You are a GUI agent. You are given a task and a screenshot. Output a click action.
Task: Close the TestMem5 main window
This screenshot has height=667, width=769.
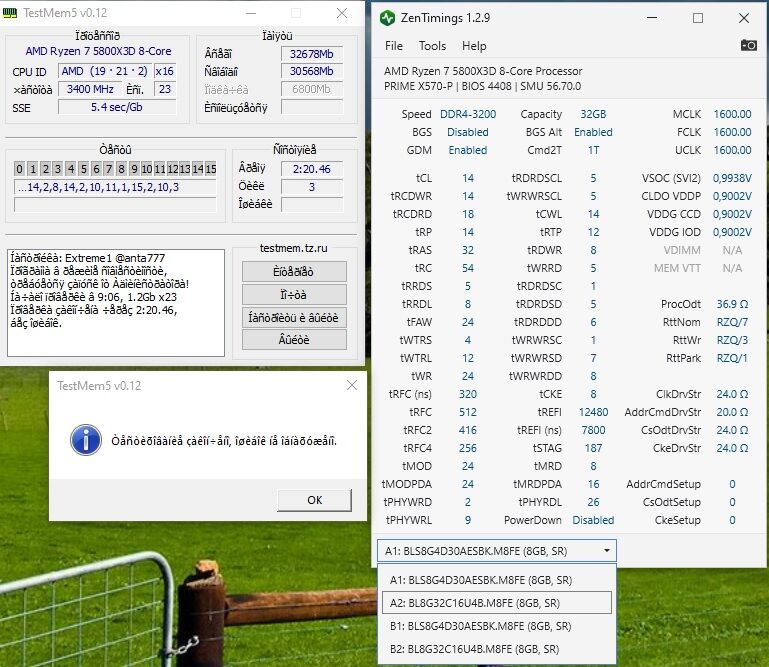[x=342, y=13]
